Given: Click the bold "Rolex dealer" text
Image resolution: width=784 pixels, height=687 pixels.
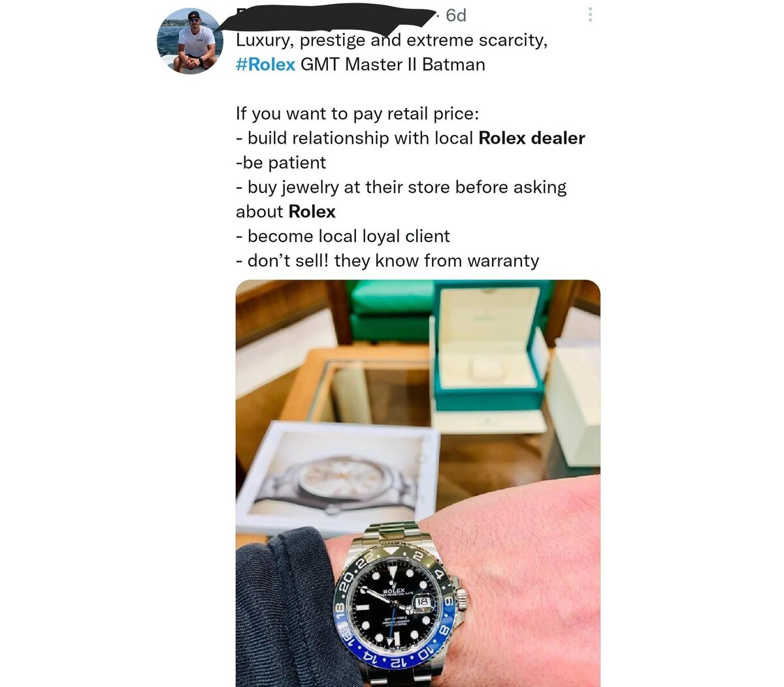Looking at the screenshot, I should 532,138.
